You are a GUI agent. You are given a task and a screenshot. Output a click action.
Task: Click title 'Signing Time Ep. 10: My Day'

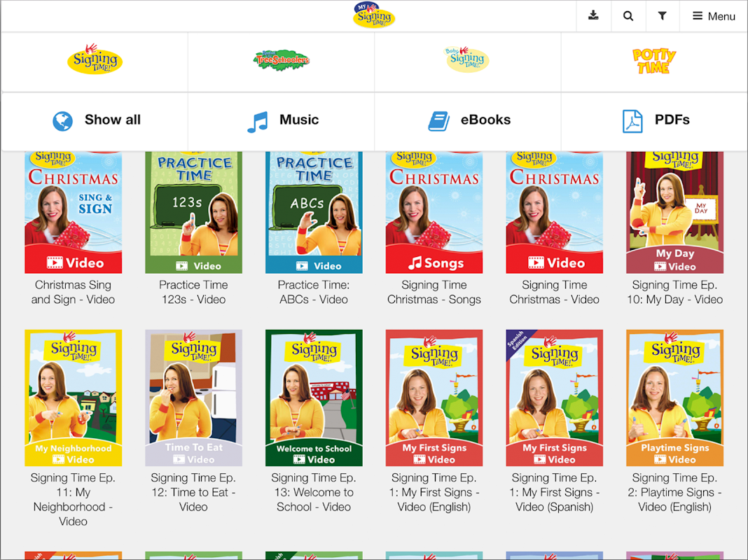click(x=674, y=292)
